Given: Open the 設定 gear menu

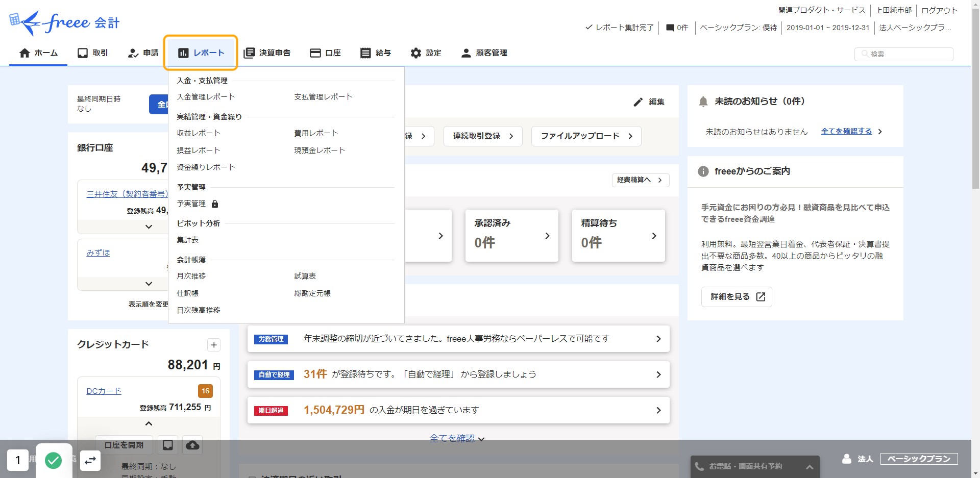Looking at the screenshot, I should click(x=426, y=53).
